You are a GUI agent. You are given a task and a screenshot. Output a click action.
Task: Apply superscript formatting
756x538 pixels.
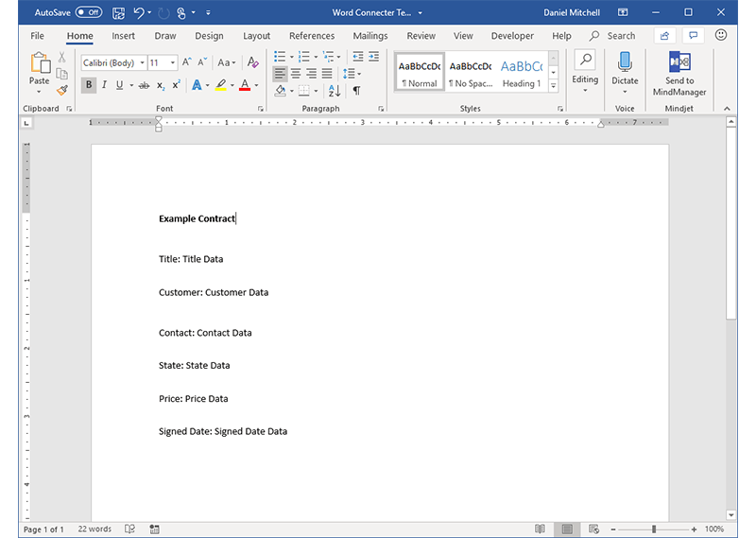pos(177,85)
